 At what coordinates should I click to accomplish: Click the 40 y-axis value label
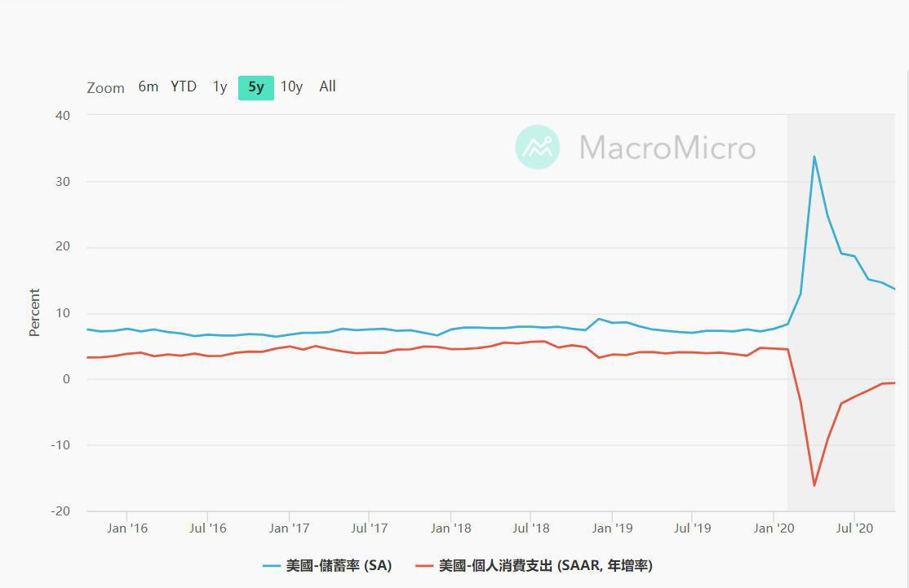[x=62, y=116]
